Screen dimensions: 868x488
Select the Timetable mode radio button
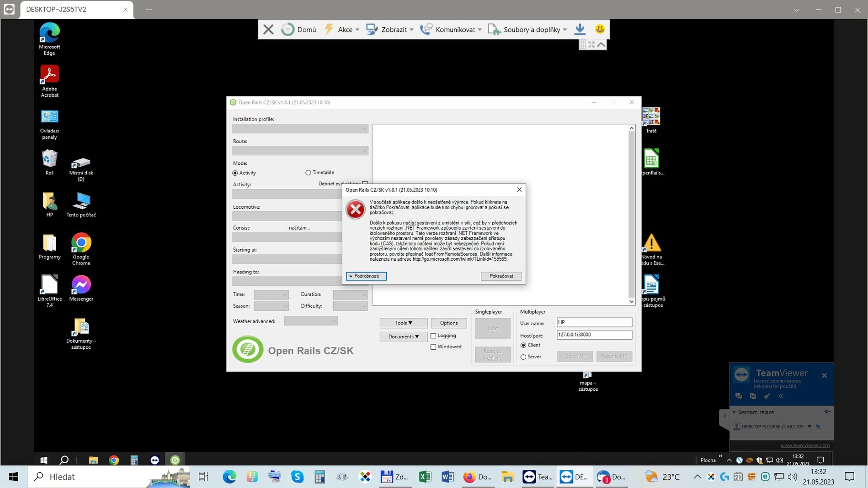click(x=308, y=173)
